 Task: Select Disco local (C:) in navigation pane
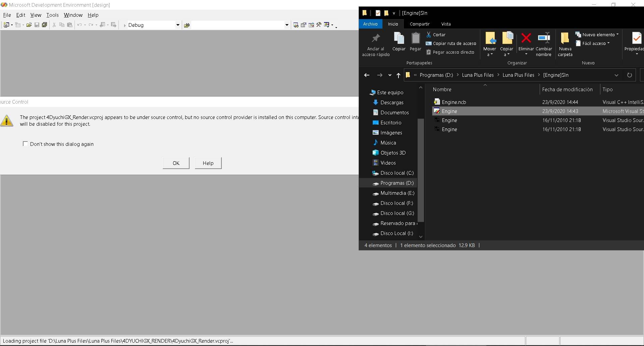click(397, 173)
